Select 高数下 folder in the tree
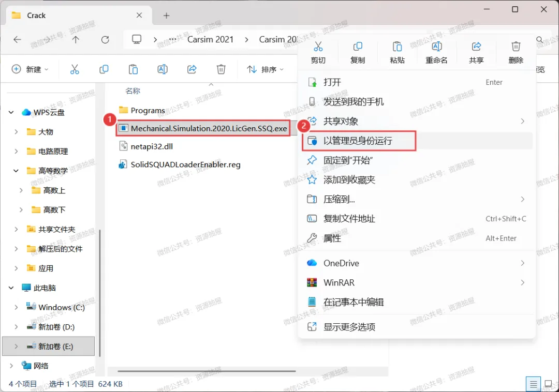This screenshot has height=392, width=559. [x=48, y=210]
